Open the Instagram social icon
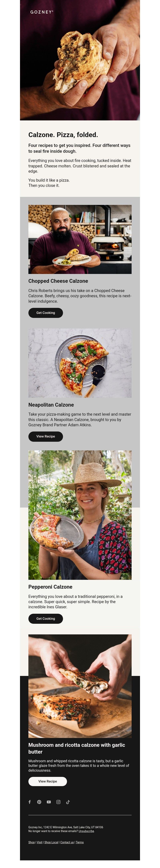160x868 pixels. tap(58, 802)
